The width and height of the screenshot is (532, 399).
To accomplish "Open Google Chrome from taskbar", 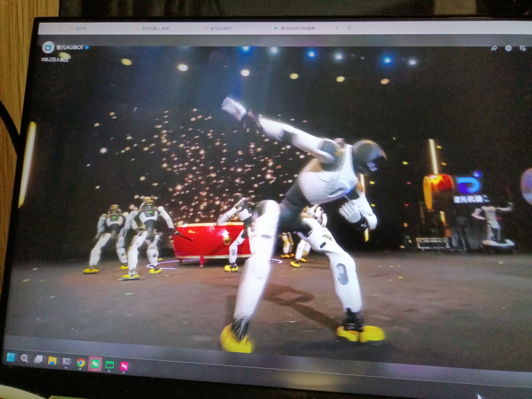I will (x=81, y=363).
